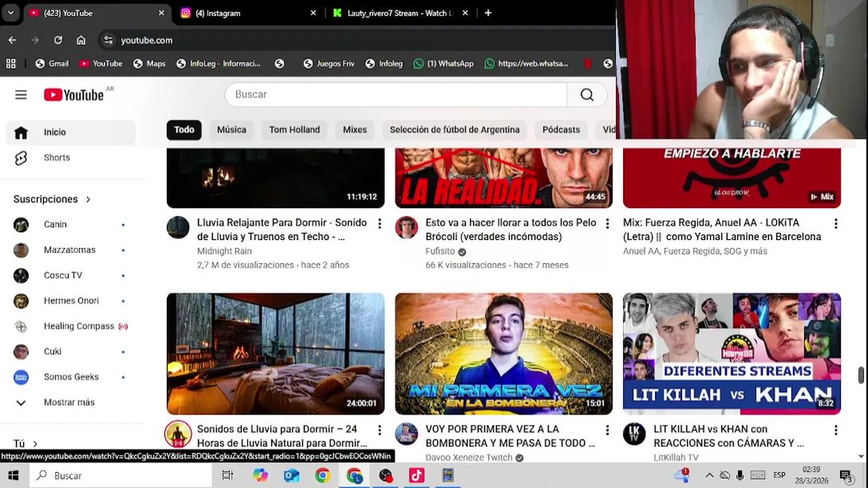Play the Mi Primera Vez Bombonera thumbnail

(x=504, y=354)
